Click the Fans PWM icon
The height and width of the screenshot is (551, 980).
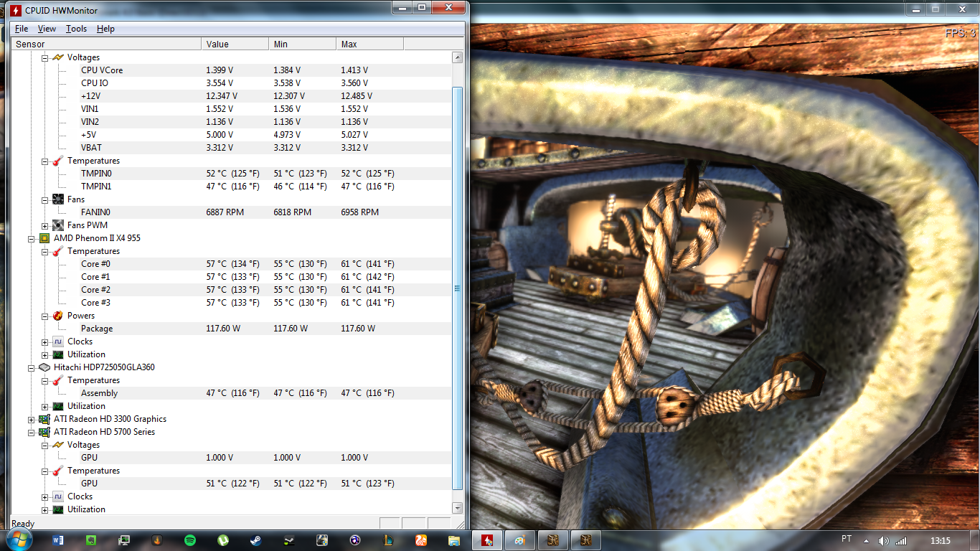(58, 225)
